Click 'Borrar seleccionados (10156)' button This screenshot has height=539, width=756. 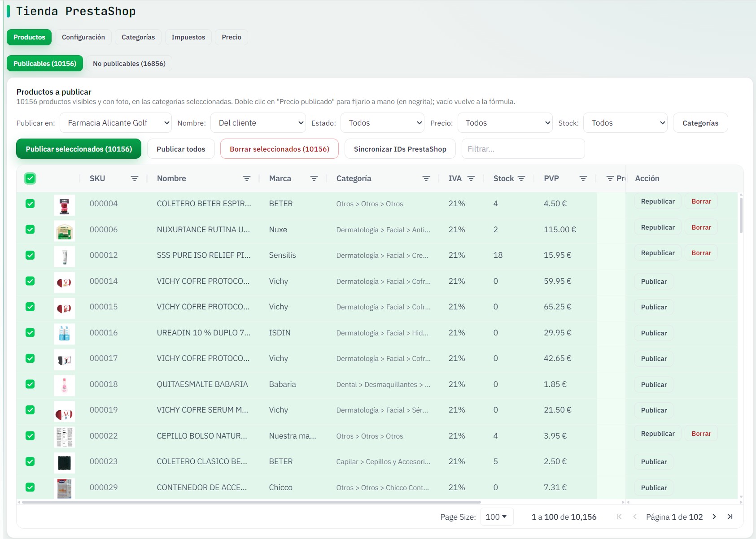coord(280,149)
